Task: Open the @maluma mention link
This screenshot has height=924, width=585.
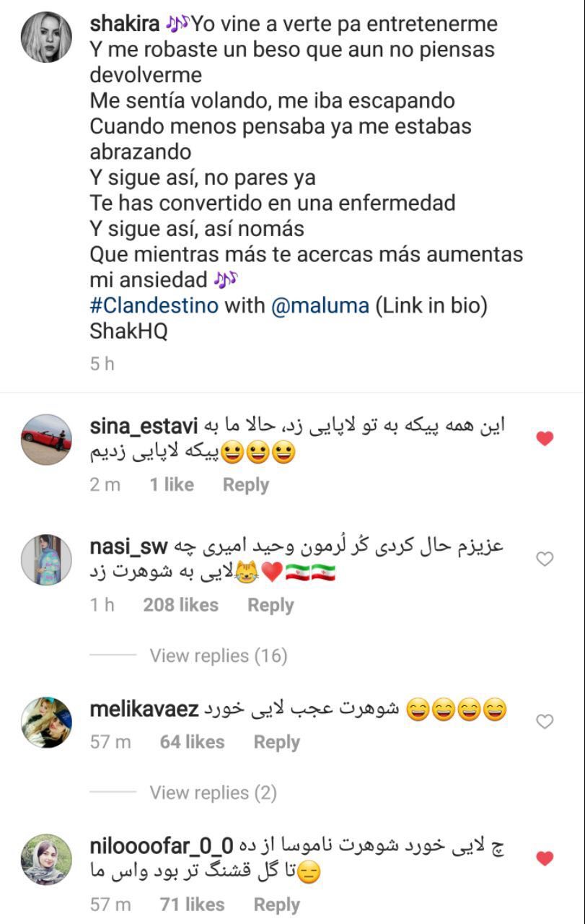Action: tap(320, 305)
